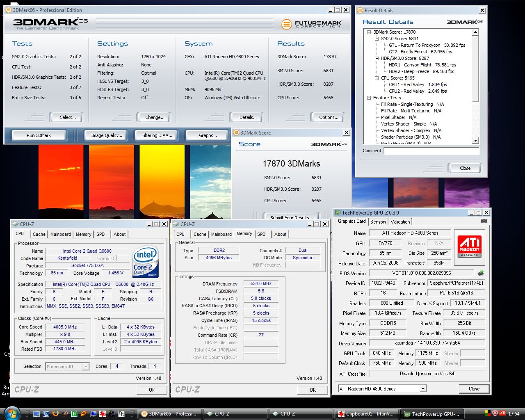Click the BIOS save chip icon in GPU-Z
Viewport: 525px width, 420px height.
tap(481, 273)
